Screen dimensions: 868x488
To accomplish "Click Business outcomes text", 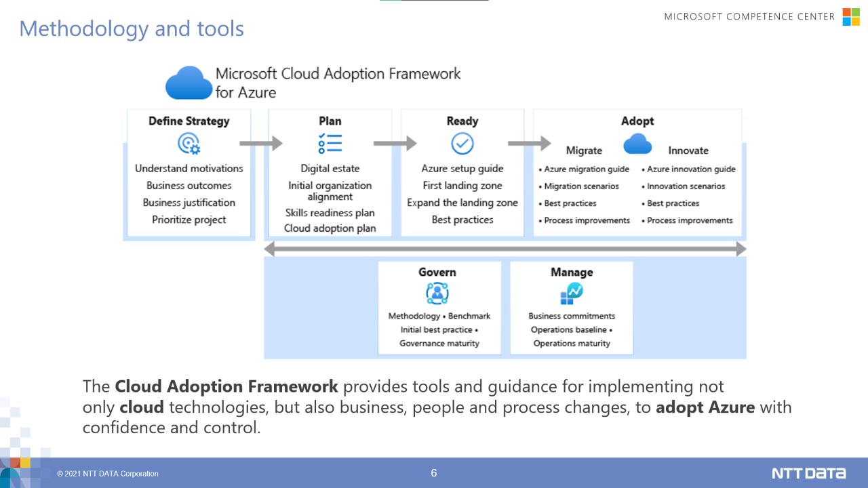I will (x=189, y=186).
